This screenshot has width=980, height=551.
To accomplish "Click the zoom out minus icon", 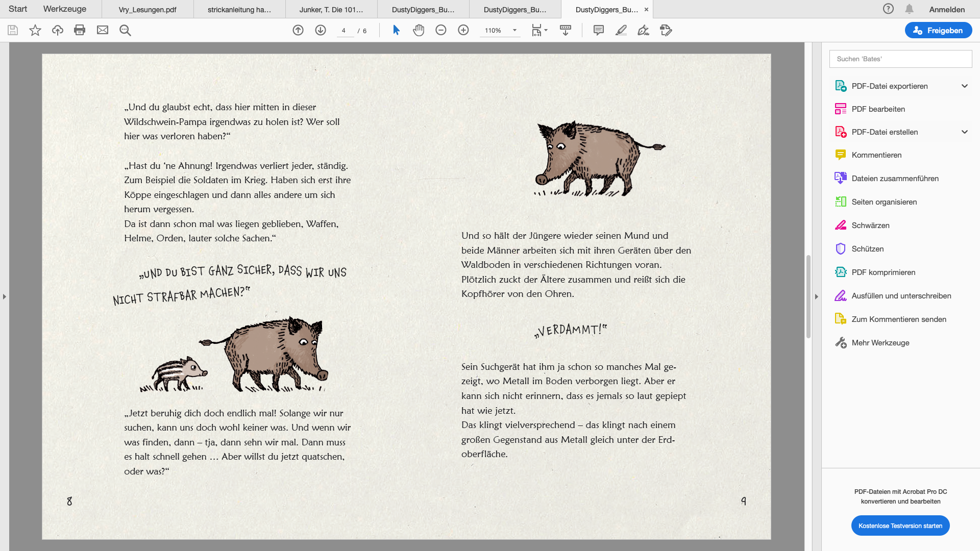I will (441, 30).
